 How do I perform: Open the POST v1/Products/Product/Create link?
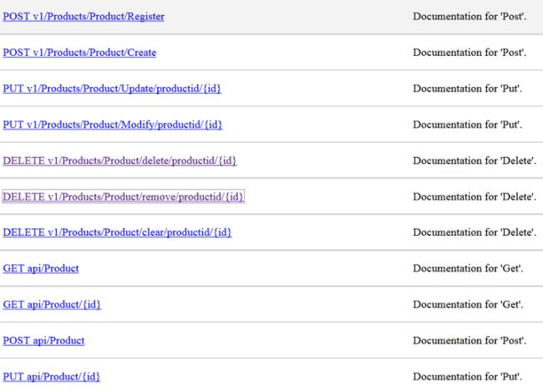(79, 53)
